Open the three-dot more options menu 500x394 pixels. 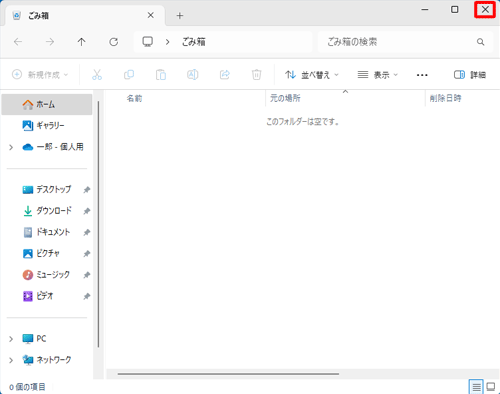pyautogui.click(x=422, y=75)
